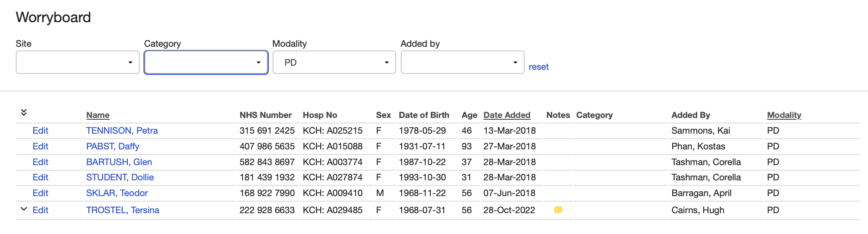Sort table by Modality column header
The height and width of the screenshot is (234, 868).
(784, 115)
